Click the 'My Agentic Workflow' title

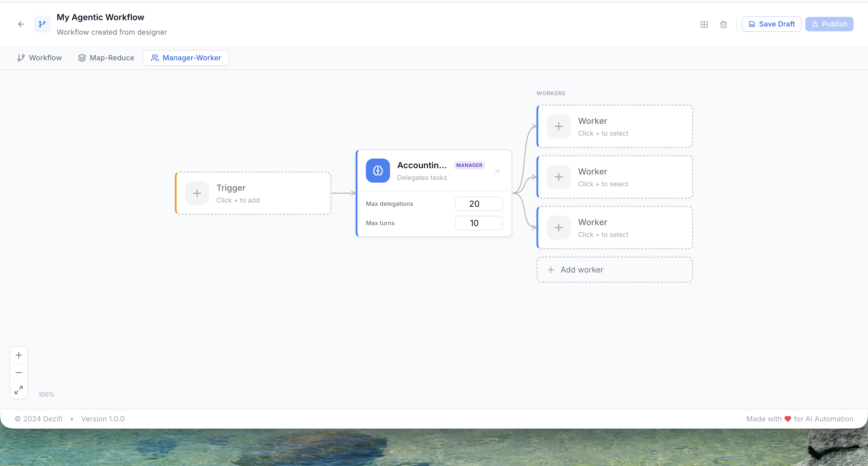(x=100, y=17)
